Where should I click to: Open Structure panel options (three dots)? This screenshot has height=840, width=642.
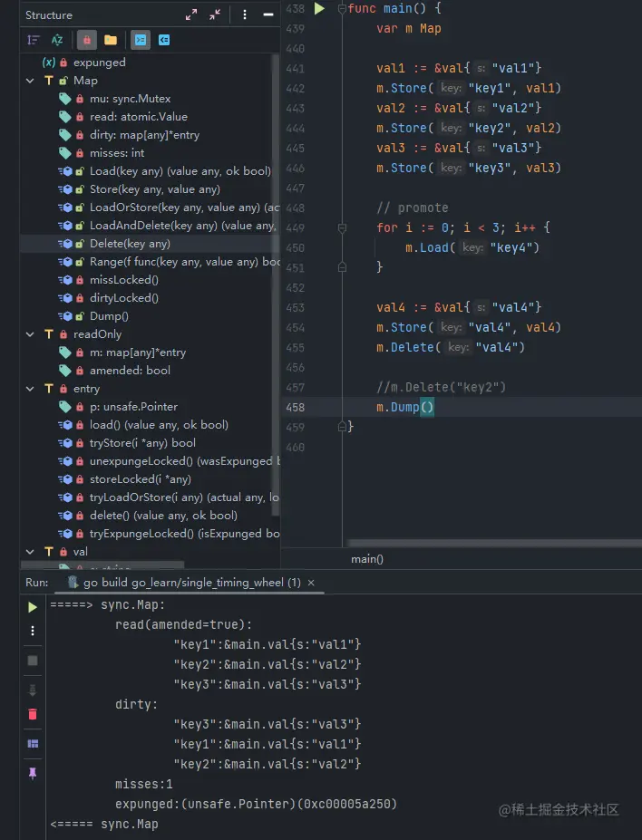pos(245,15)
